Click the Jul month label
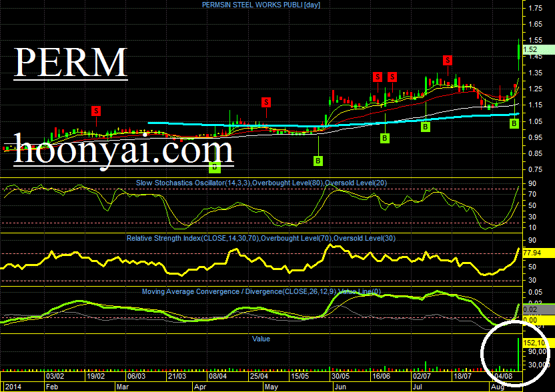 coord(418,387)
